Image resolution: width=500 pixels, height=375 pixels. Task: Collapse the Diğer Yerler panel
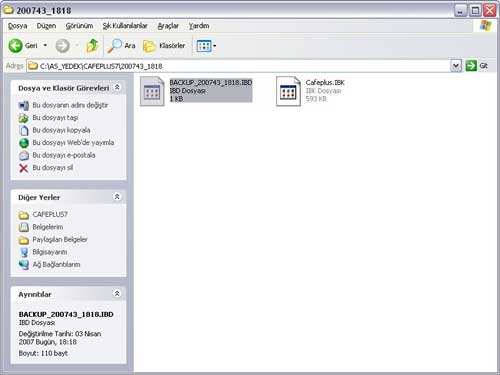click(117, 197)
